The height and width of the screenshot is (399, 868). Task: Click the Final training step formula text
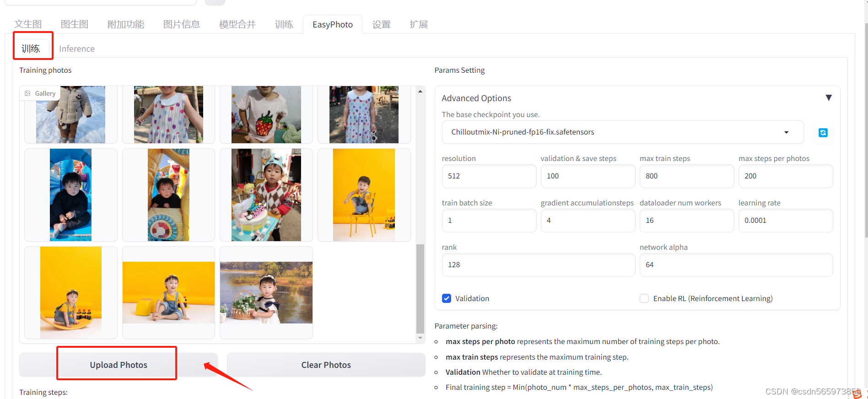coord(579,387)
